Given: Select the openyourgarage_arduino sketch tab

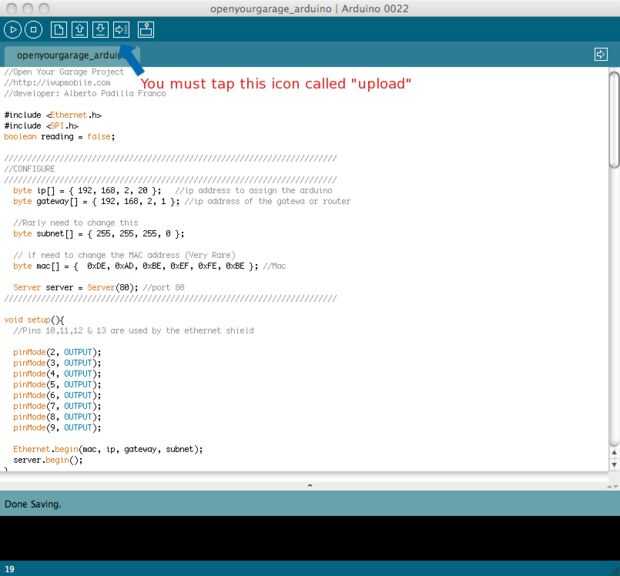Looking at the screenshot, I should coord(71,55).
